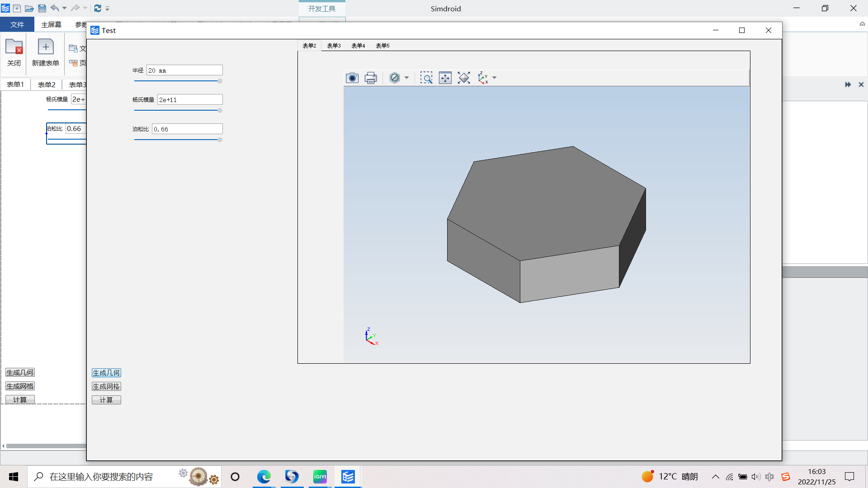Click the Sogou browser icon in taskbar
The width and height of the screenshot is (868, 488).
point(292,477)
